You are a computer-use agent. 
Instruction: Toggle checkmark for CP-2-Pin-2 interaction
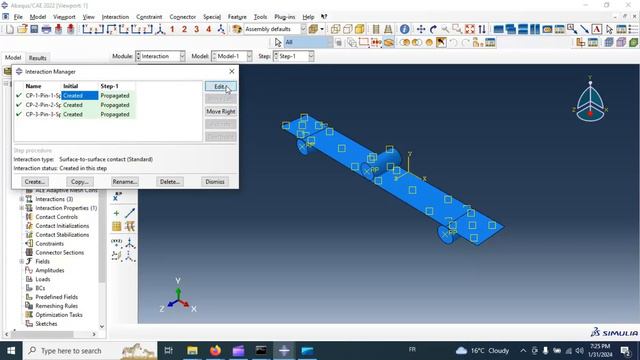click(x=19, y=105)
